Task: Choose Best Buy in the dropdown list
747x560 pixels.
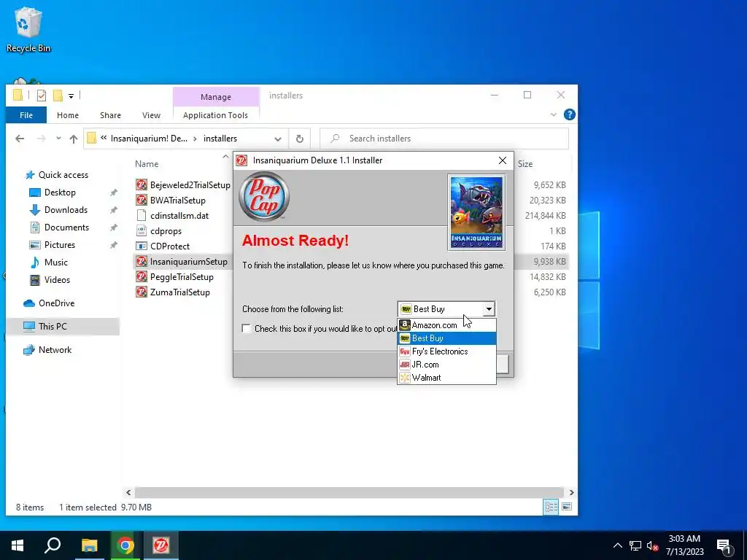Action: click(x=446, y=338)
